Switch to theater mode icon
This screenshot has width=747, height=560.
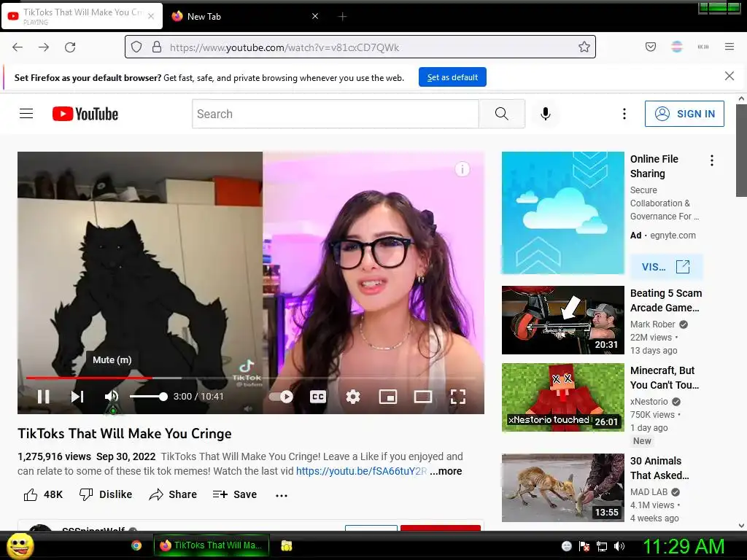point(422,397)
